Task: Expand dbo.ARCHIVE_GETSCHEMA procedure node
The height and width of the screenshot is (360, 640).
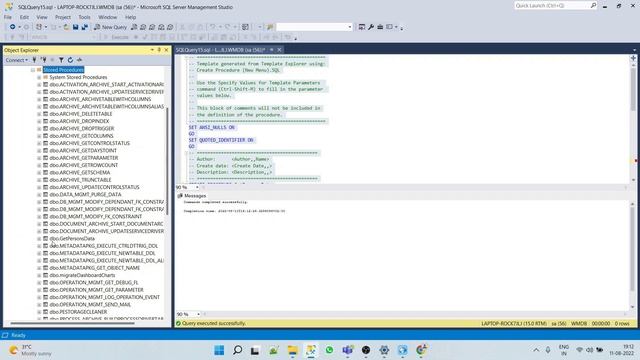Action: click(x=39, y=173)
